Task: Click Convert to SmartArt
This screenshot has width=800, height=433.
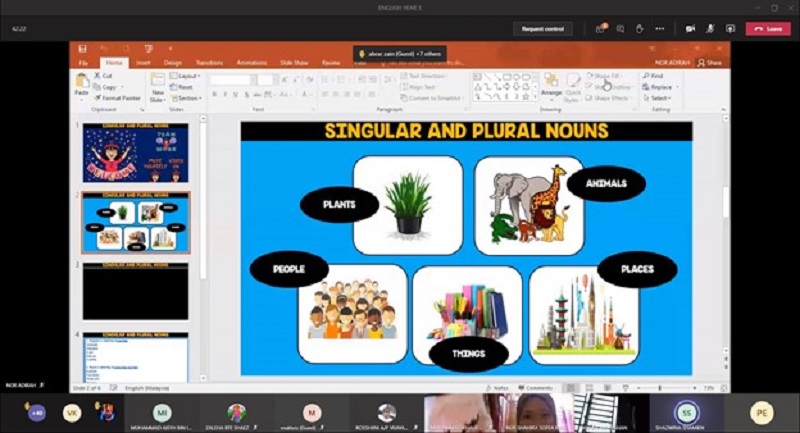Action: coord(433,98)
